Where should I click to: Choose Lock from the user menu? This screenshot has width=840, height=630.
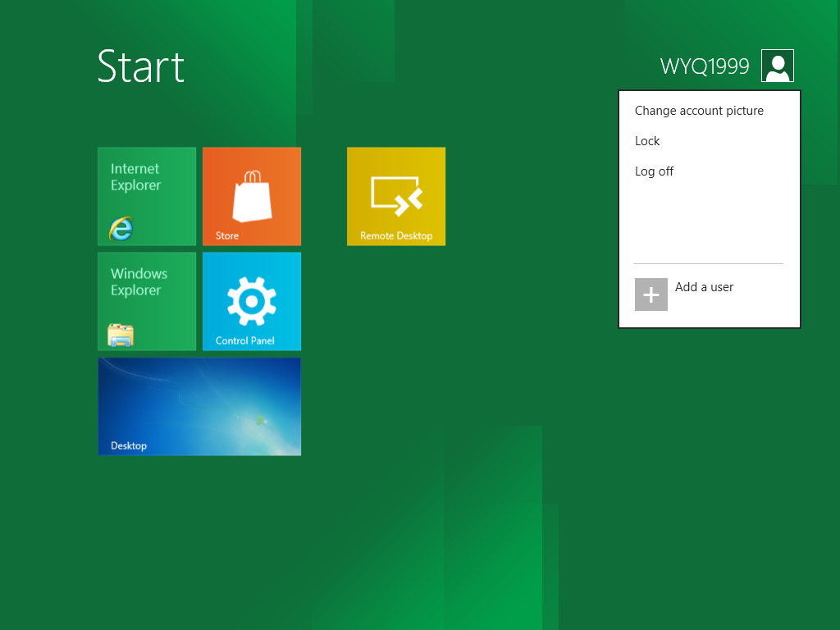pyautogui.click(x=647, y=141)
